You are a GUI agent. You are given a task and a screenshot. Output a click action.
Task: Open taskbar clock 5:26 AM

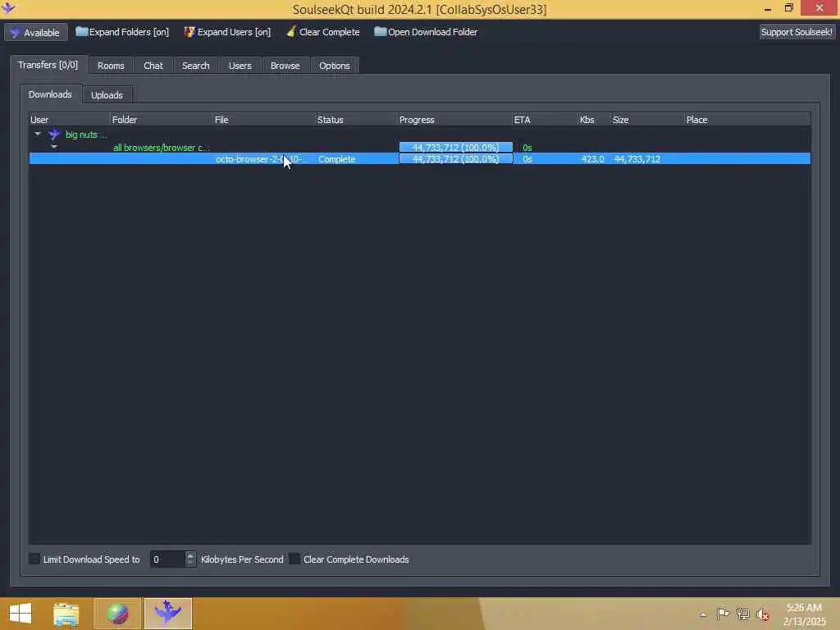pos(804,614)
